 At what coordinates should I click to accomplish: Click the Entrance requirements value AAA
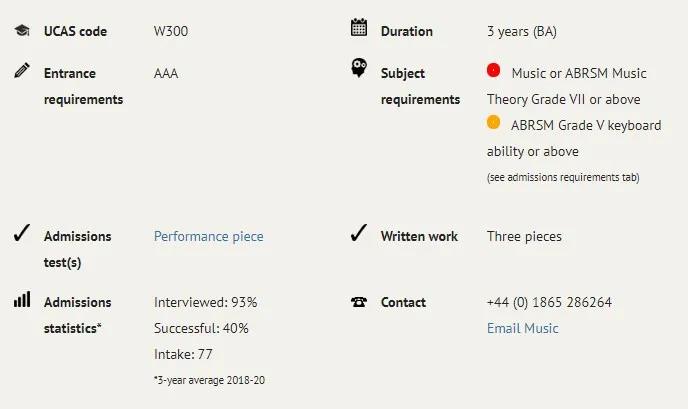(166, 73)
